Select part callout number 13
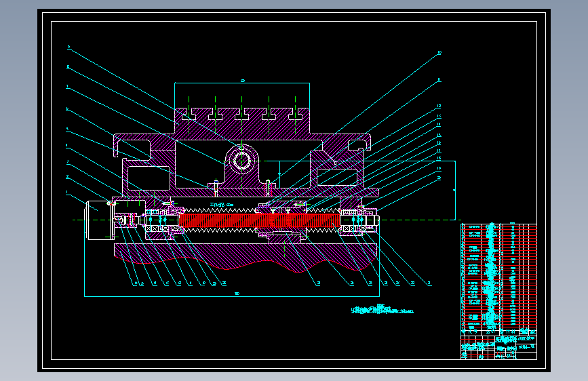The width and height of the screenshot is (588, 381). [439, 116]
